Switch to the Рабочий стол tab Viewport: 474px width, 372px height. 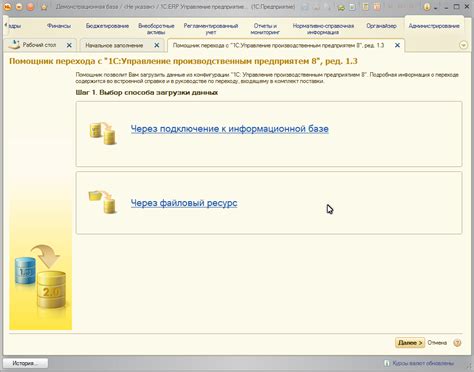tap(39, 45)
